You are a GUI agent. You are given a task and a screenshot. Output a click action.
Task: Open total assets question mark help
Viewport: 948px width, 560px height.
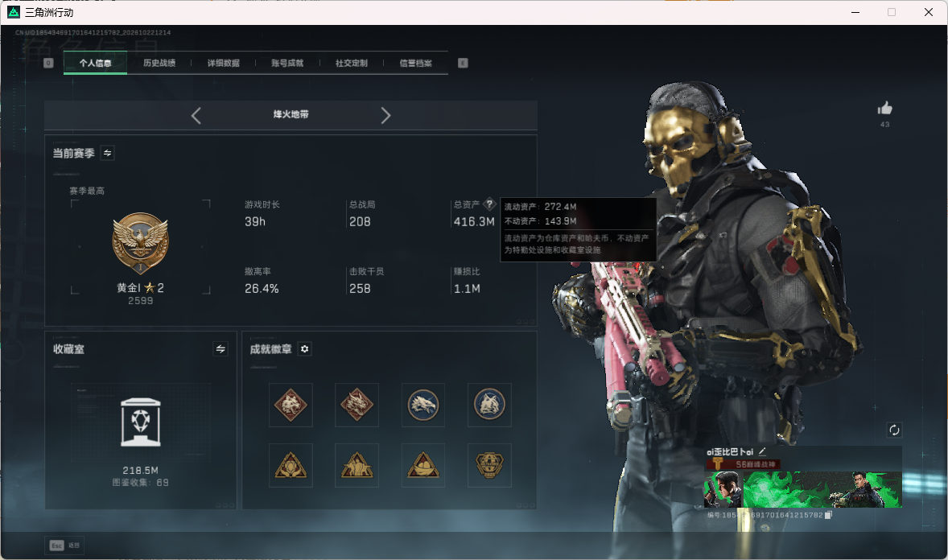(489, 204)
